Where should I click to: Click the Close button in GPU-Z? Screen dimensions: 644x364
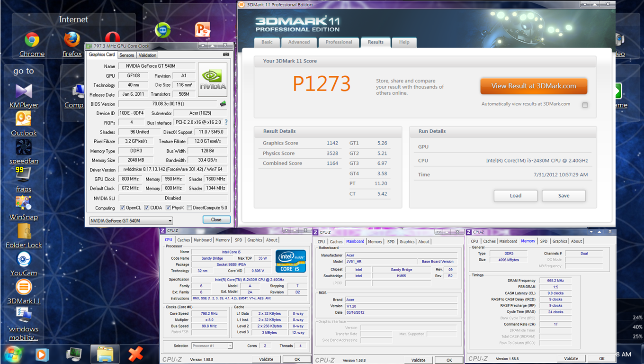click(x=216, y=220)
